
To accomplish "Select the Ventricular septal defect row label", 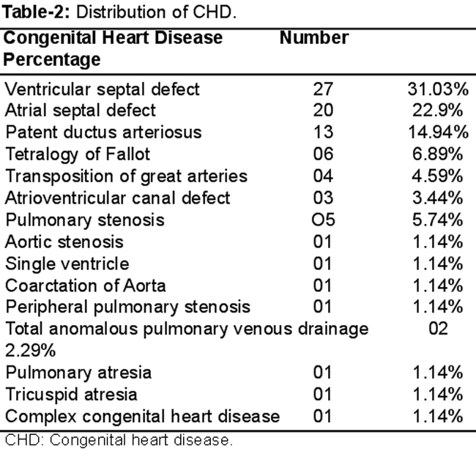I will click(x=103, y=89).
